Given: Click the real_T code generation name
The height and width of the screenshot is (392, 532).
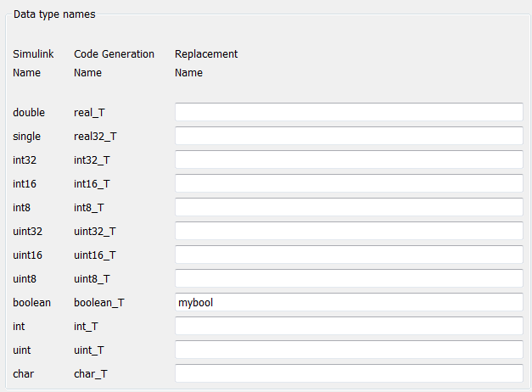Looking at the screenshot, I should [88, 112].
